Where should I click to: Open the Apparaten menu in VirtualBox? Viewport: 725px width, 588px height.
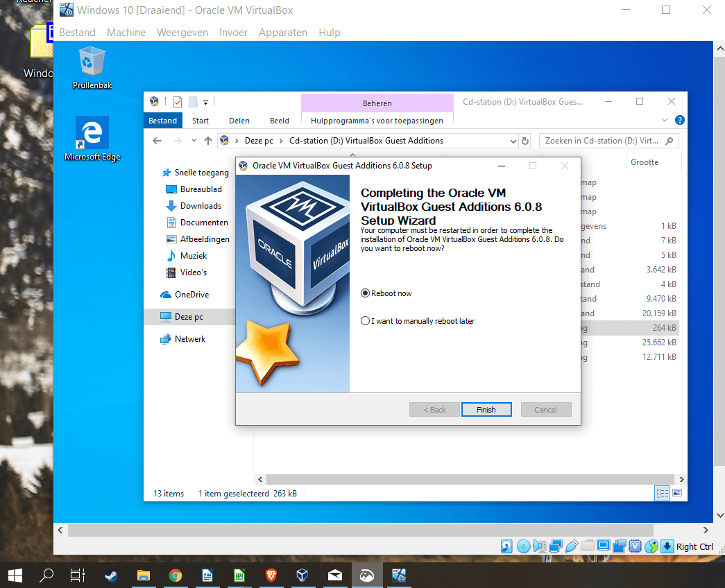282,33
